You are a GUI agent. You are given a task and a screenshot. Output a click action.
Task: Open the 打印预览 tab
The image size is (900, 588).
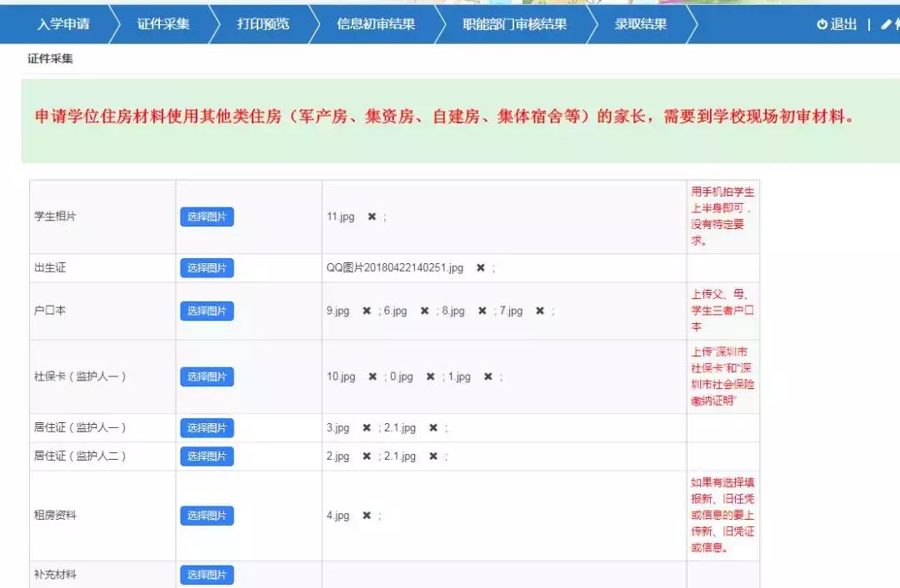pos(266,24)
